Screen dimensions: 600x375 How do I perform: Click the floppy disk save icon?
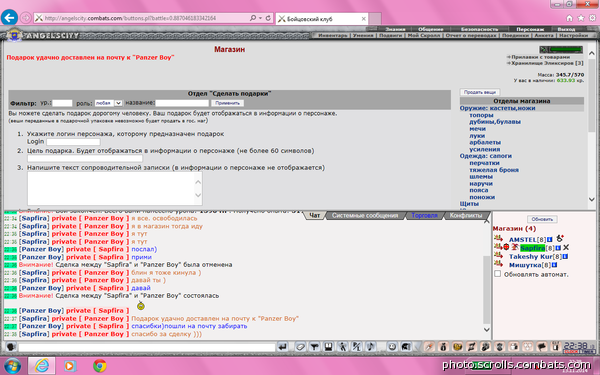pos(328,347)
